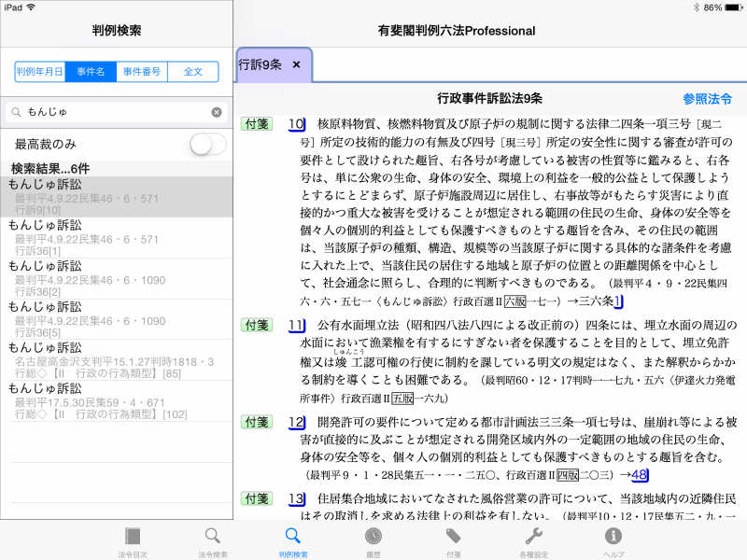The image size is (747, 560).
Task: Open case number link 13
Action: (x=296, y=499)
